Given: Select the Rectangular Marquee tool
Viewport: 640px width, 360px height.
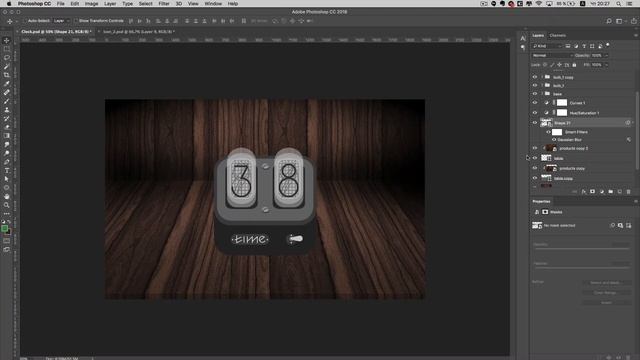Looking at the screenshot, I should [7, 49].
